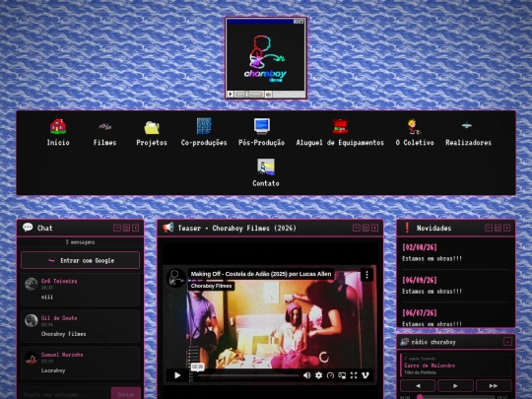
Task: Open the Início house icon
Action: 58,126
